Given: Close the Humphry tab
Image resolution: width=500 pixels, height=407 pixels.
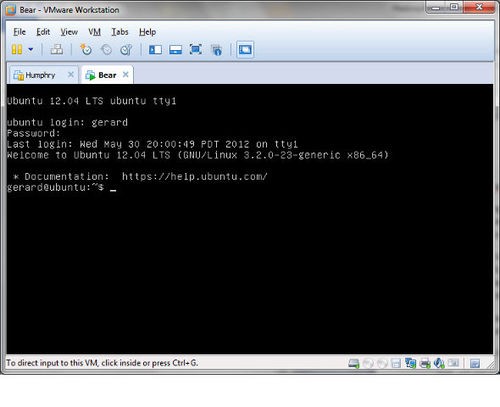Looking at the screenshot, I should 71,75.
